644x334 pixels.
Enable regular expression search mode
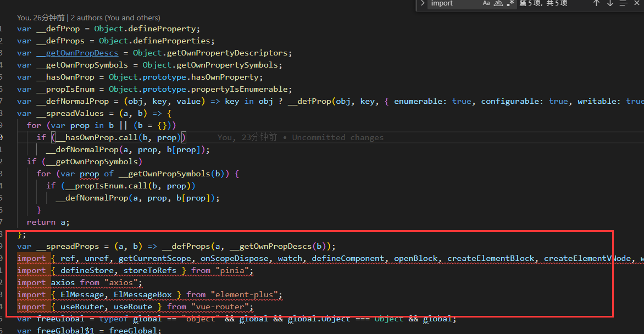point(510,4)
